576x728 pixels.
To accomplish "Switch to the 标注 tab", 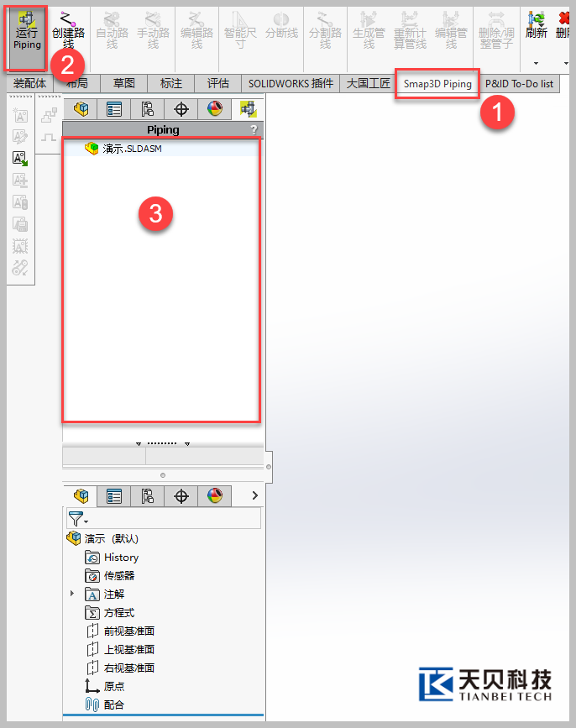I will (170, 84).
